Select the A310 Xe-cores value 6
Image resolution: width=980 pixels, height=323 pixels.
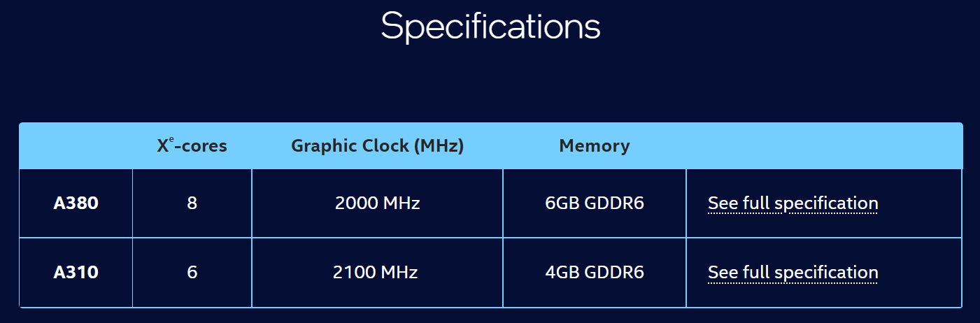(x=192, y=272)
